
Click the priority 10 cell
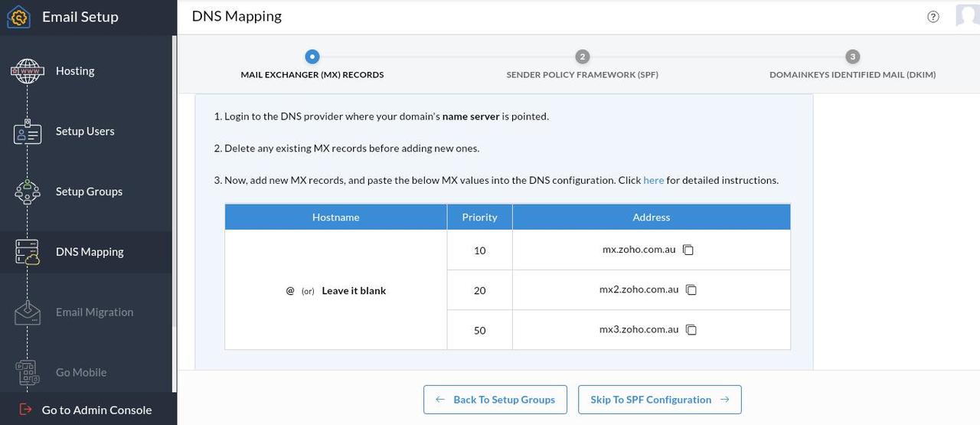(479, 250)
